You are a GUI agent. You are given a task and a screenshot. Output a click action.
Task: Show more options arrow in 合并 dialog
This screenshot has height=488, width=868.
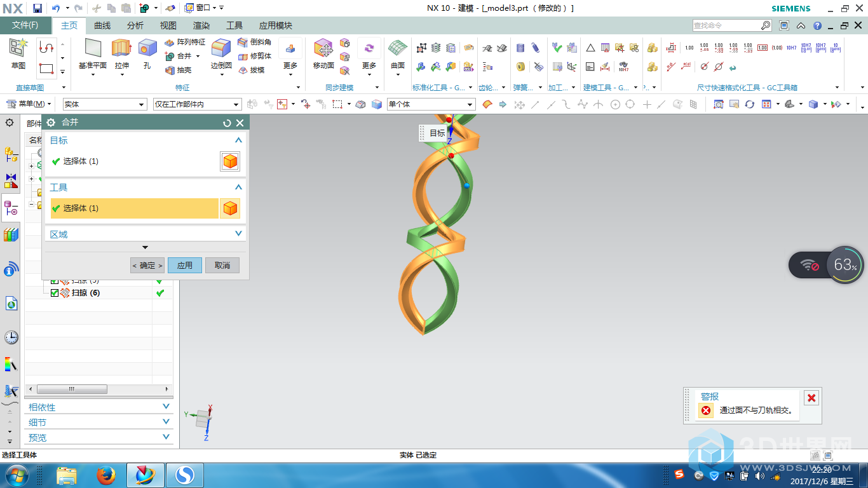tap(145, 248)
